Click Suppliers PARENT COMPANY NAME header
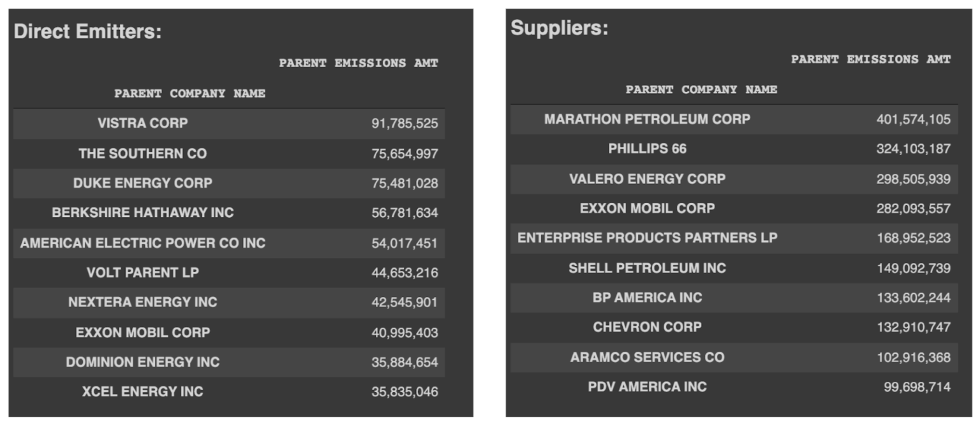Image resolution: width=980 pixels, height=424 pixels. click(x=702, y=89)
